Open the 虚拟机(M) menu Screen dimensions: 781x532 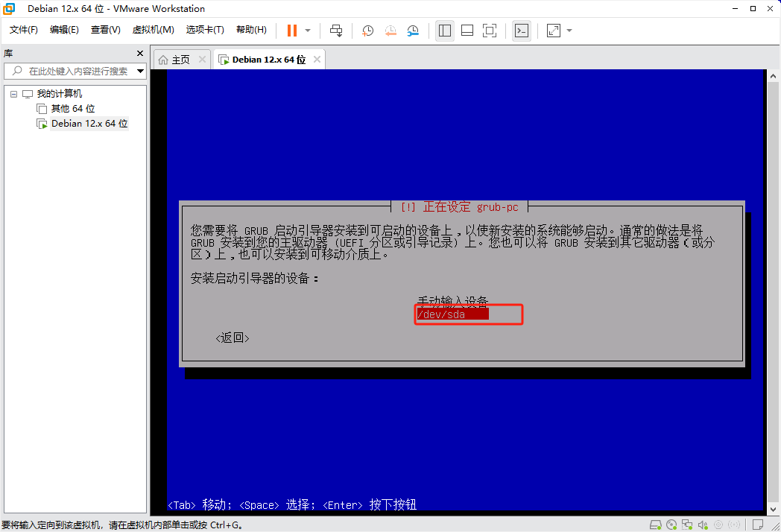pos(153,30)
